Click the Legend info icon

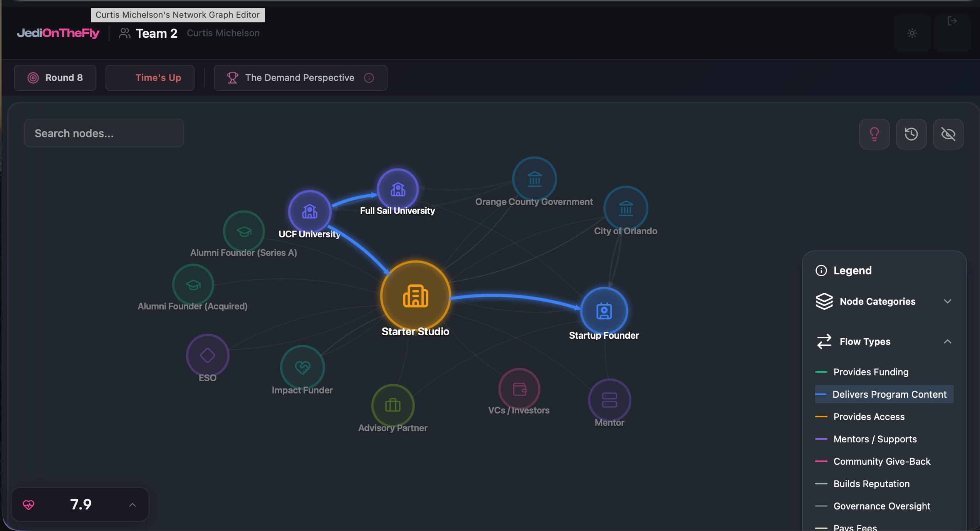coord(821,271)
